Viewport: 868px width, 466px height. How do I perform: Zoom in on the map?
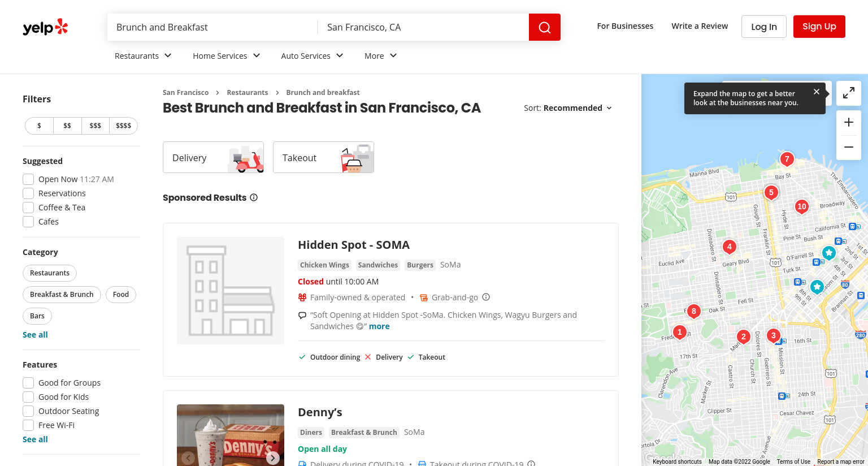(x=848, y=122)
